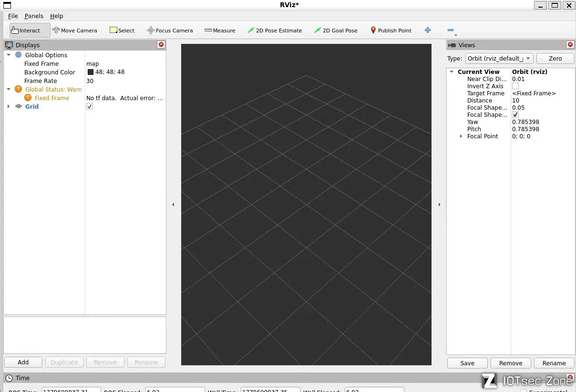Select the Move Camera tool
The height and width of the screenshot is (392, 576).
(74, 30)
